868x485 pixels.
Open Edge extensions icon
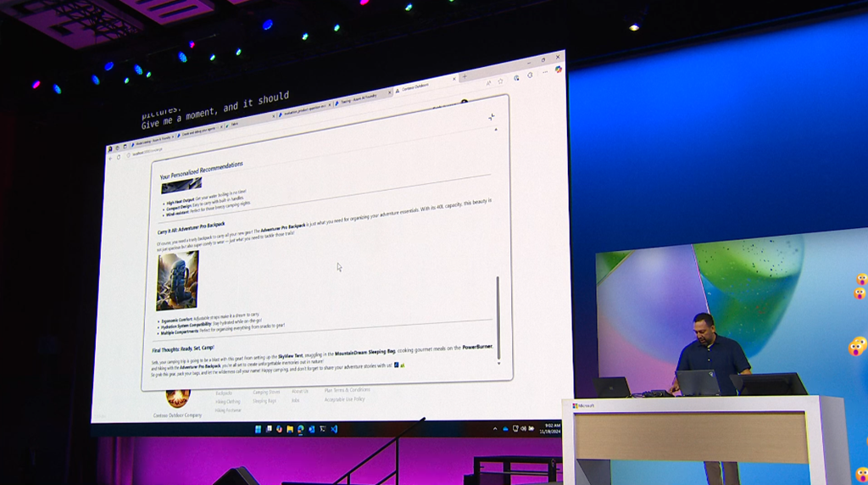click(x=530, y=75)
